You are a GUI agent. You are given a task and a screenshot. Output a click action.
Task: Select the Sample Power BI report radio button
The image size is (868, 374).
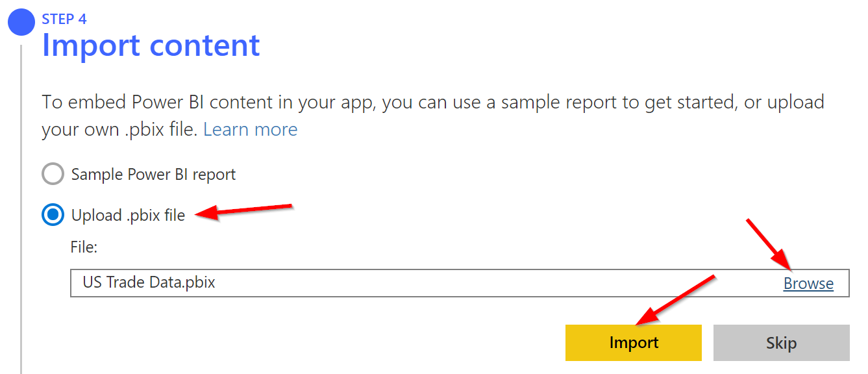[53, 174]
